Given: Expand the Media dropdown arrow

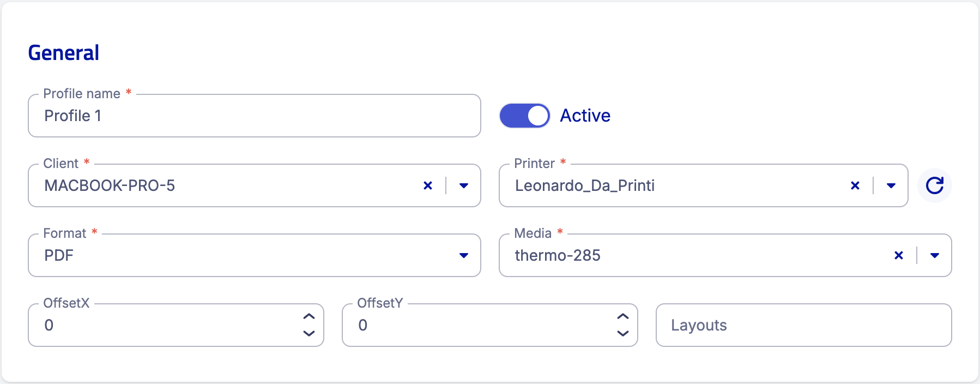Looking at the screenshot, I should point(935,255).
